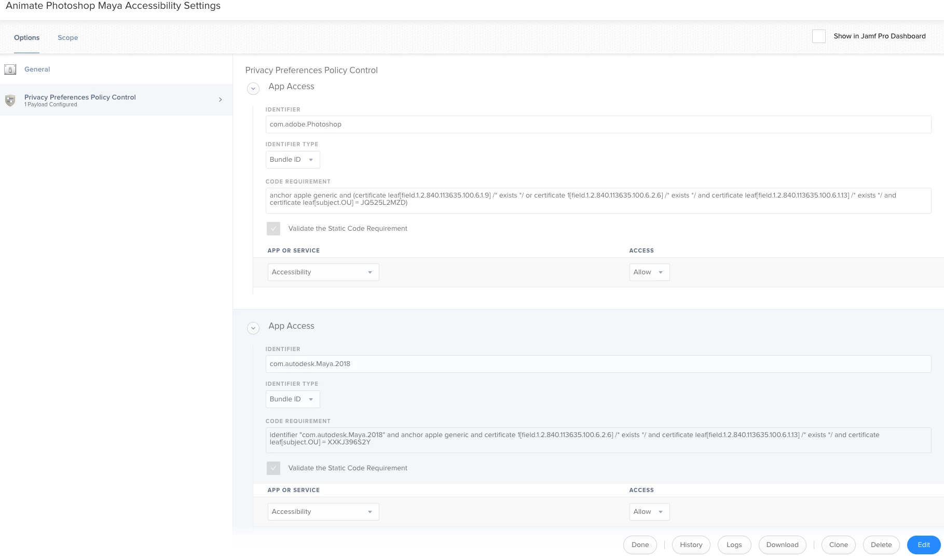Viewport: 944px width, 560px height.
Task: Click the Show in Jamf Pro Dashboard label
Action: point(880,36)
